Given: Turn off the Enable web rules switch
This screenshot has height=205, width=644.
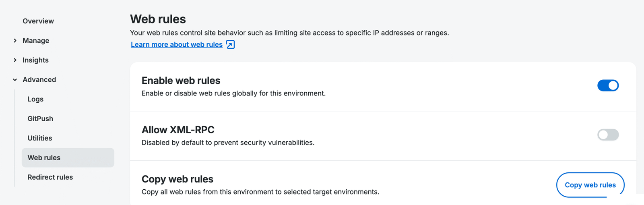Looking at the screenshot, I should [607, 85].
